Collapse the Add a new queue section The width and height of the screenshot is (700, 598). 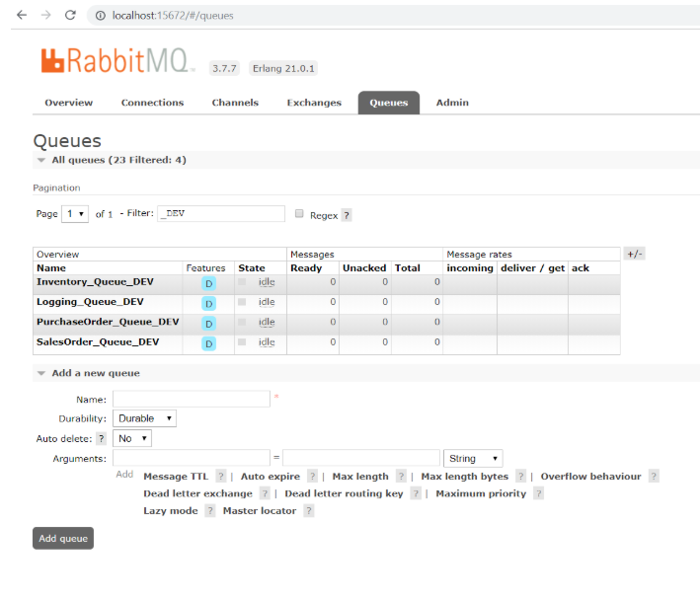[96, 373]
